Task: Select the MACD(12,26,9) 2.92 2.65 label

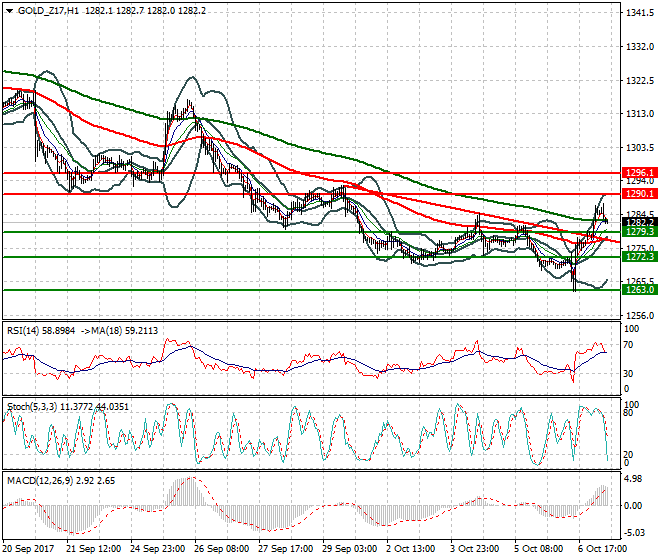Action: (61, 481)
